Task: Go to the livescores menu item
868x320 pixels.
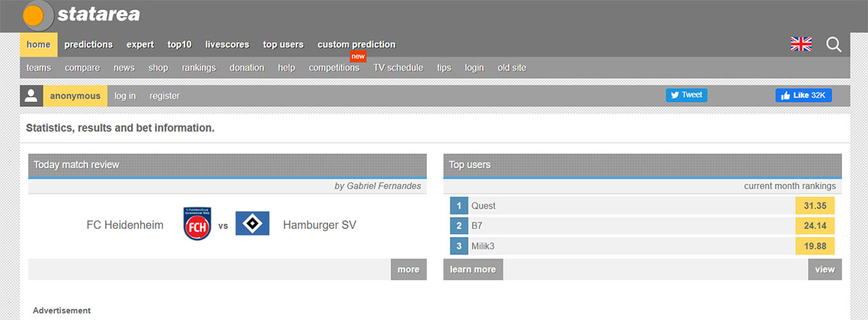Action: click(228, 45)
